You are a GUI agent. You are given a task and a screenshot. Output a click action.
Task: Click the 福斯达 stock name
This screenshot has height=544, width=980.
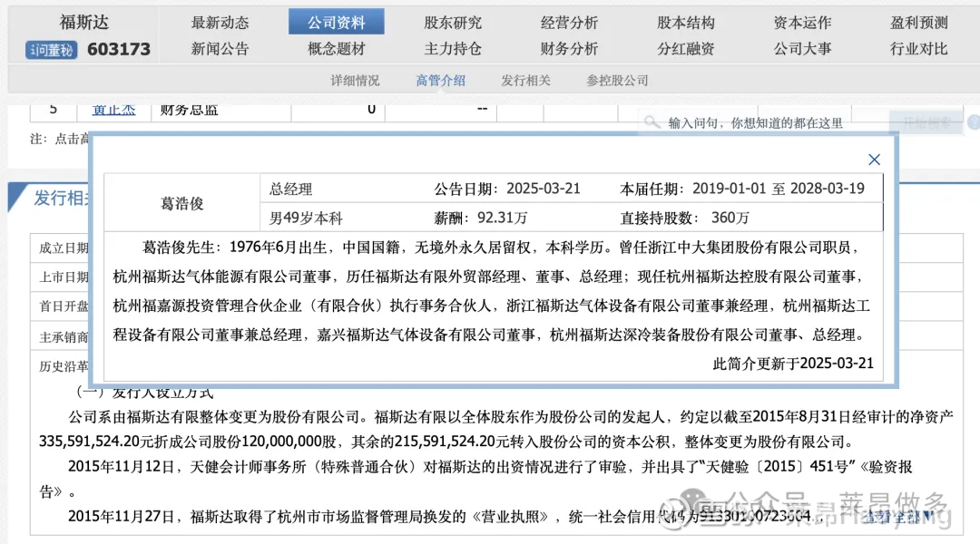click(83, 23)
